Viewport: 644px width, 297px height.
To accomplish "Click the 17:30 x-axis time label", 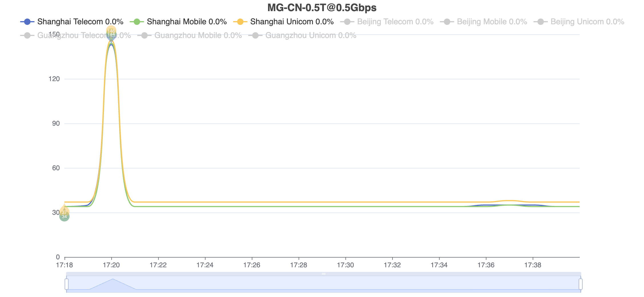I will [345, 265].
